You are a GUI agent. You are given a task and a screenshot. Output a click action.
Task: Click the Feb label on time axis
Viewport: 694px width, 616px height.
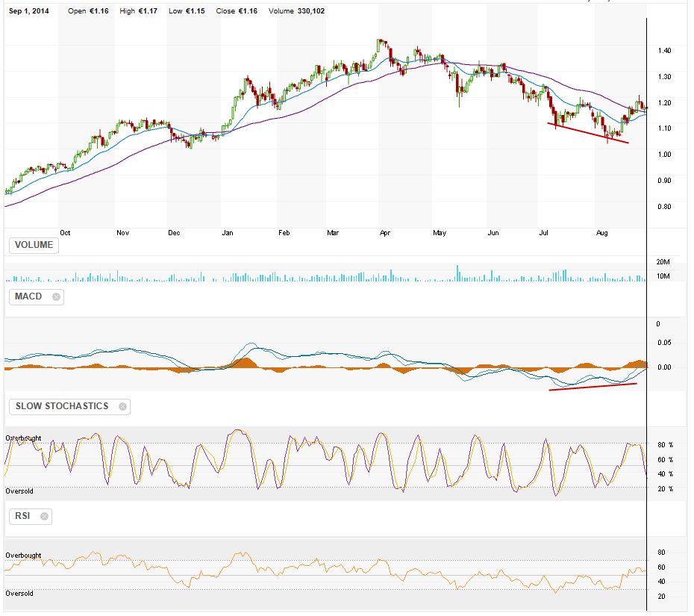284,233
